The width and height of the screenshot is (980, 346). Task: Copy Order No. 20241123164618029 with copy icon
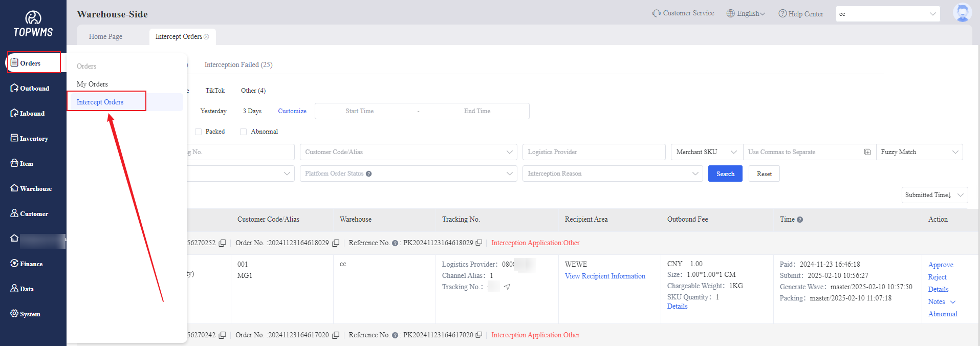pos(336,243)
